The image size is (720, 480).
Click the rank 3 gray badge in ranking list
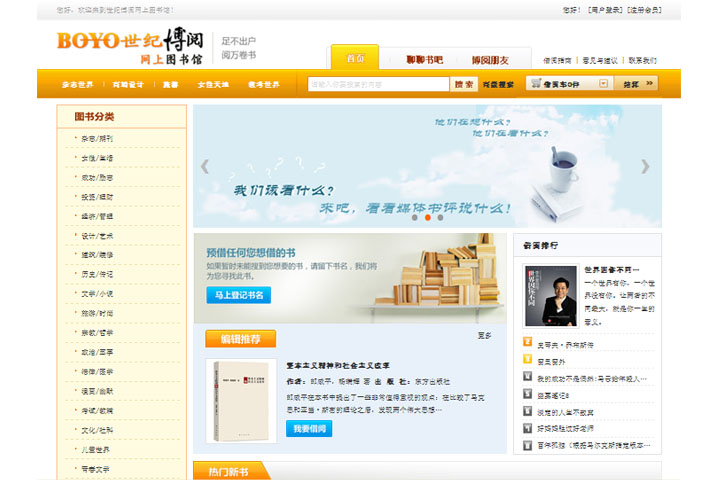pos(527,378)
